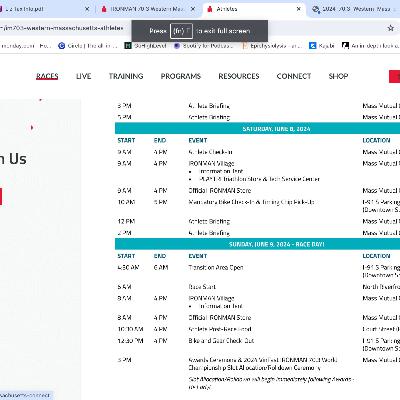Open the Spotify for Podcasters bookmark

tap(203, 46)
